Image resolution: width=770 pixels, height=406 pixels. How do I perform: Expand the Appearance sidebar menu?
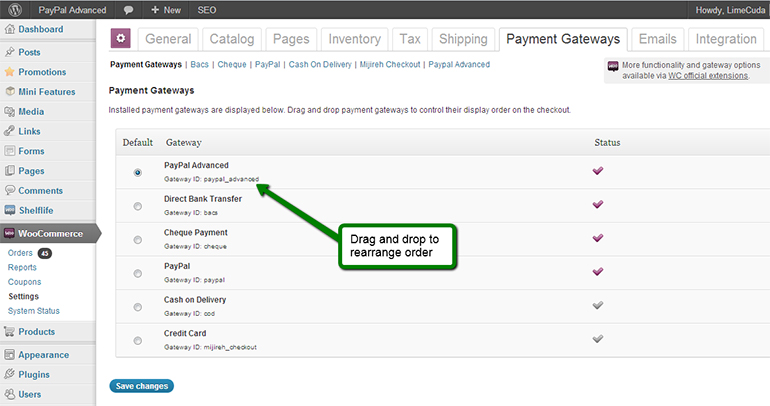click(x=43, y=354)
